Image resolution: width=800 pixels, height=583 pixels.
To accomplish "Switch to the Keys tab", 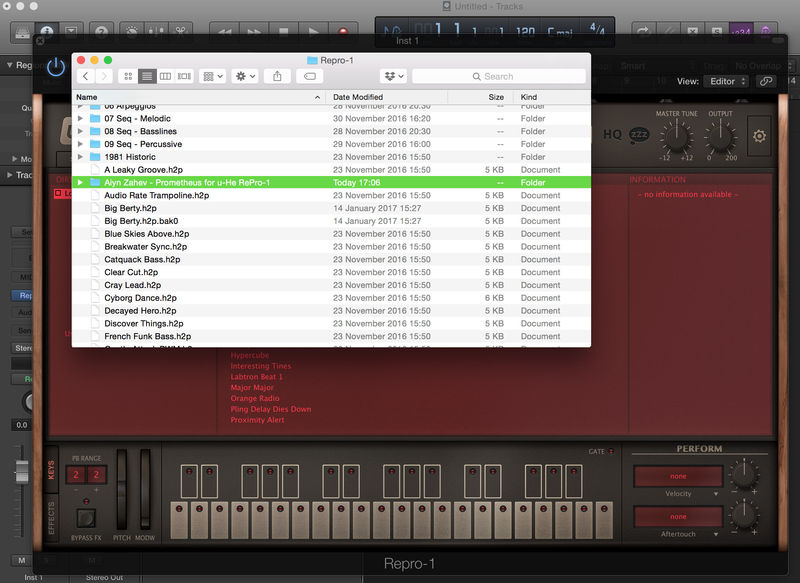I will coord(52,470).
